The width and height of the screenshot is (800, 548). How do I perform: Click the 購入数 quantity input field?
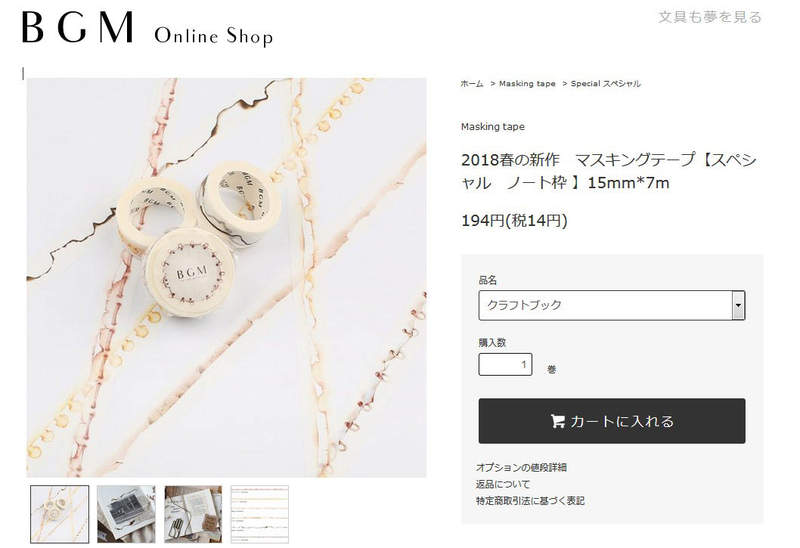point(505,364)
